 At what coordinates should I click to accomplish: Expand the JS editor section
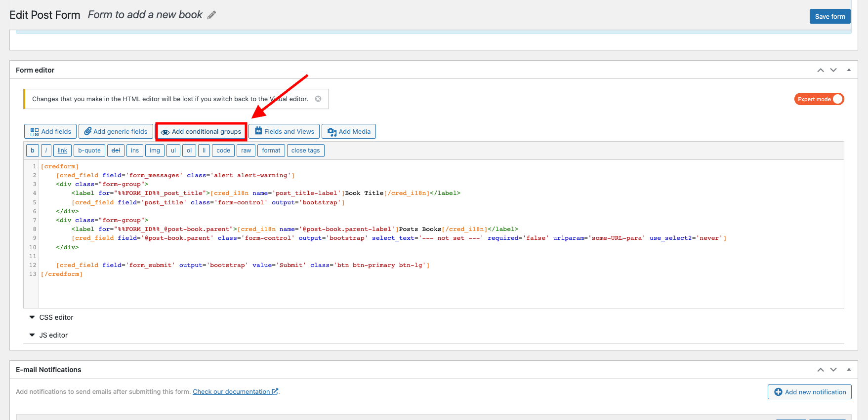48,335
